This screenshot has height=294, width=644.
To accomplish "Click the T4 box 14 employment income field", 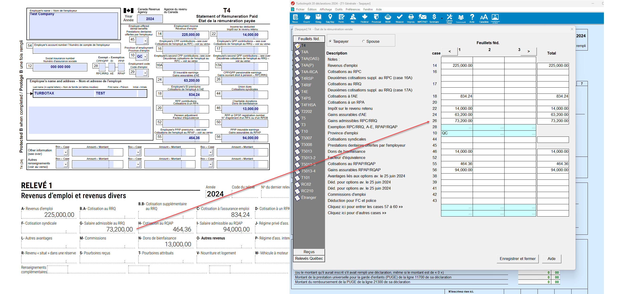I will pyautogui.click(x=186, y=35).
